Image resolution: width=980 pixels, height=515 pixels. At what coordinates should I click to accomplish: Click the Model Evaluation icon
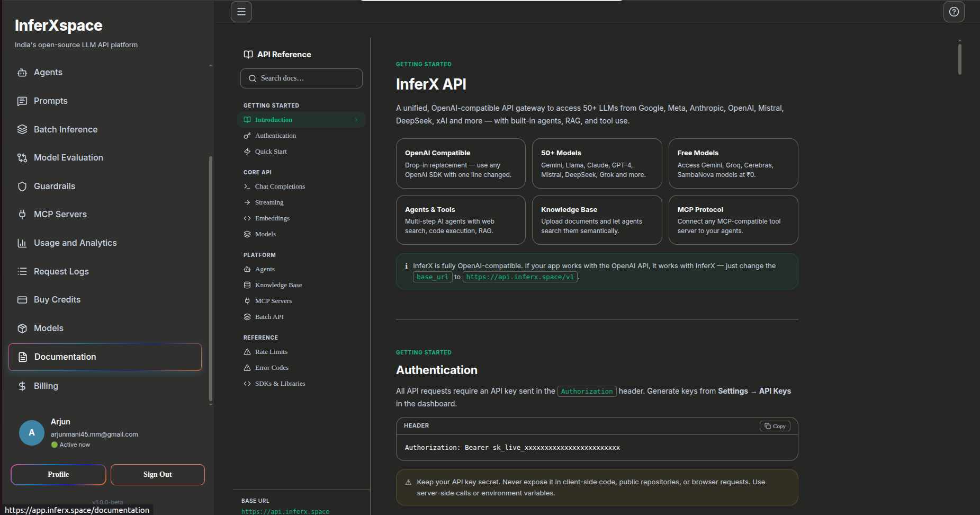point(22,157)
